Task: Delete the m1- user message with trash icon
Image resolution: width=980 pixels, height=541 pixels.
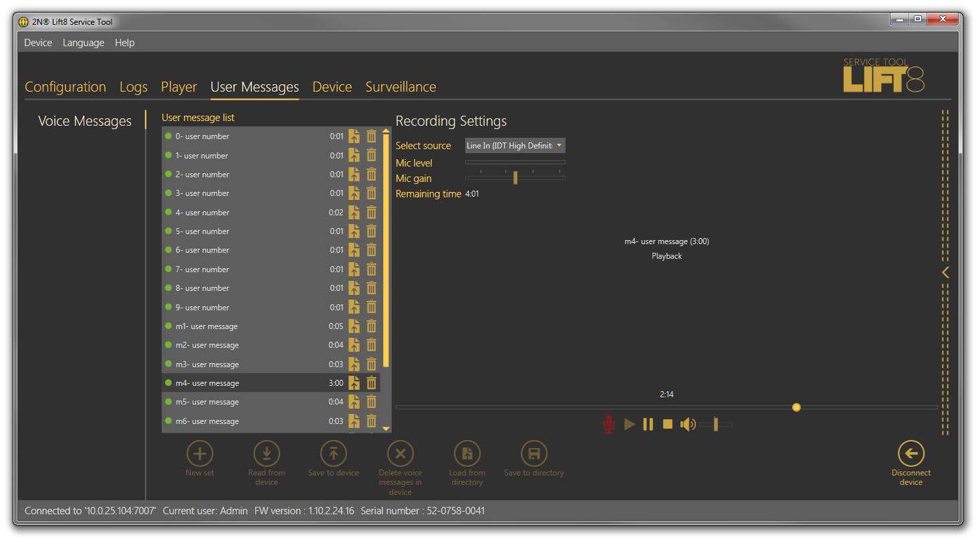Action: point(372,326)
